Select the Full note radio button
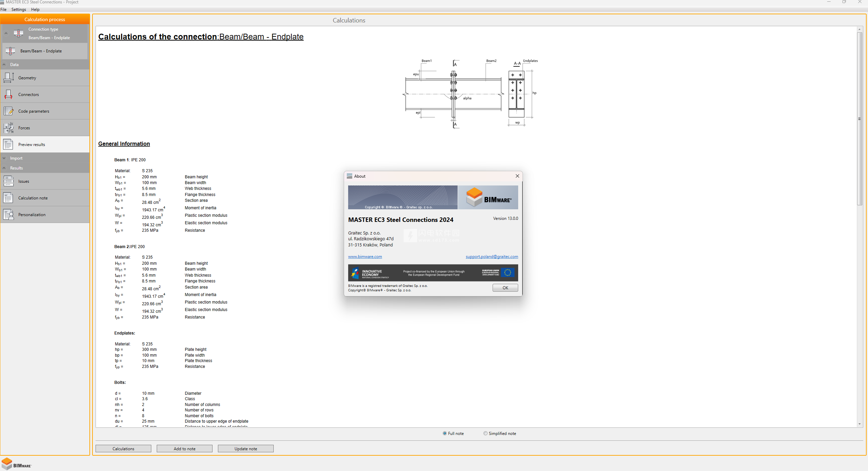The image size is (868, 471). click(445, 434)
